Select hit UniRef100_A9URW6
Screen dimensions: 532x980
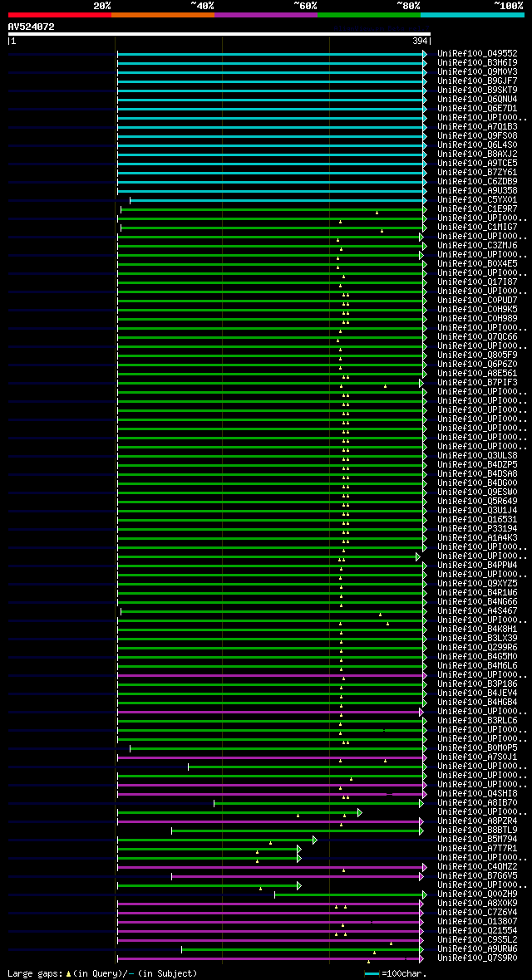coord(477,948)
